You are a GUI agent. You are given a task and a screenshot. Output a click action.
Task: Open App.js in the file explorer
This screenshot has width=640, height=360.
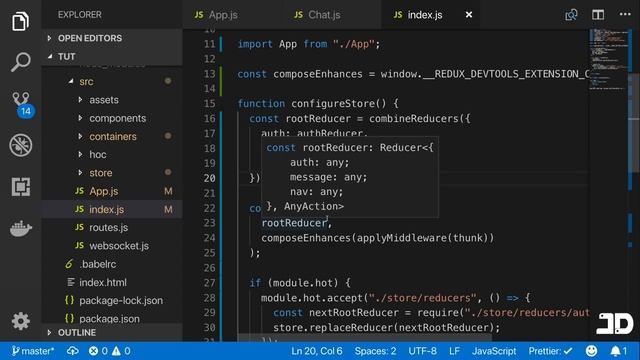[112, 191]
